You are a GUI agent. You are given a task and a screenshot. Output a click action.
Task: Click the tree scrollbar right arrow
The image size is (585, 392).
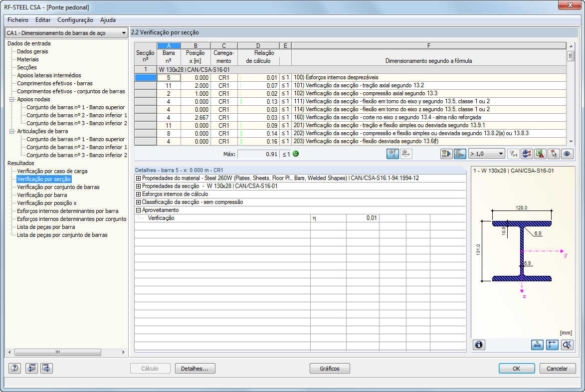[x=124, y=352]
